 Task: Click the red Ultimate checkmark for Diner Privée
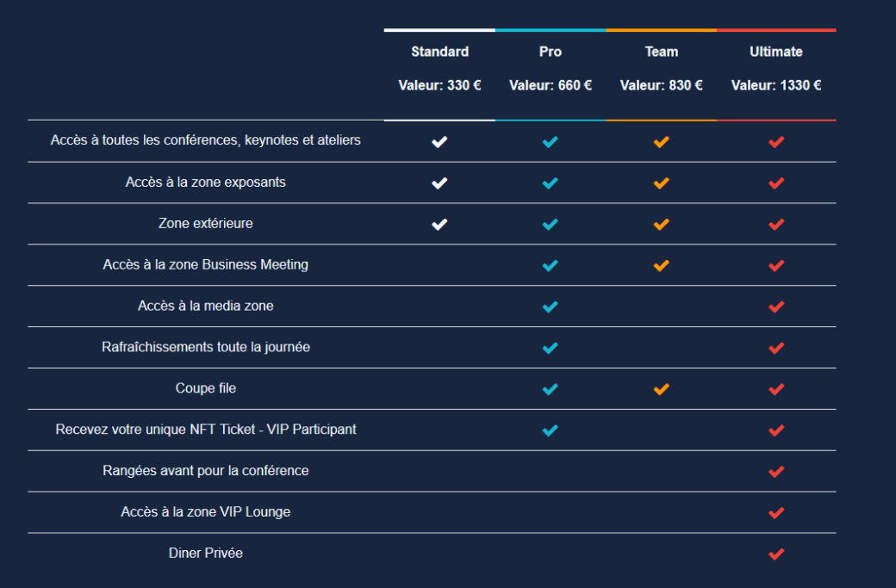[775, 554]
